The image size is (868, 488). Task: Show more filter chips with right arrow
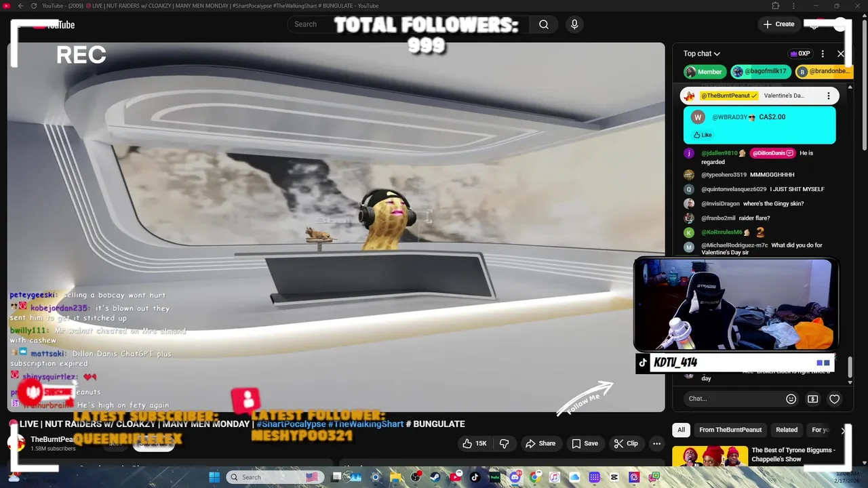coord(843,430)
